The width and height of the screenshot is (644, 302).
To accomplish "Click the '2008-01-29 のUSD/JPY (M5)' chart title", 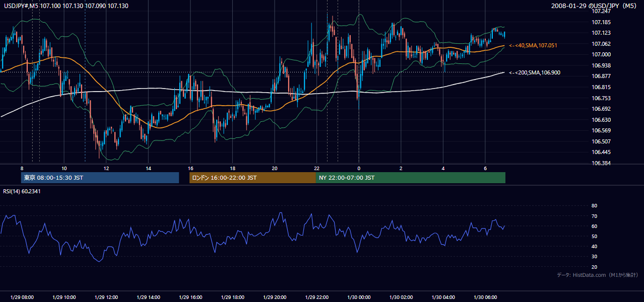I will [595, 6].
